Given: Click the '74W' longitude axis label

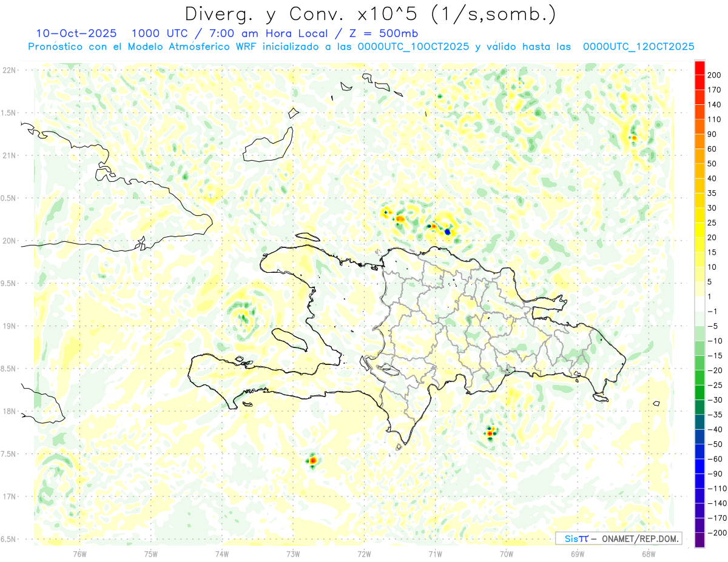Looking at the screenshot, I should [222, 554].
